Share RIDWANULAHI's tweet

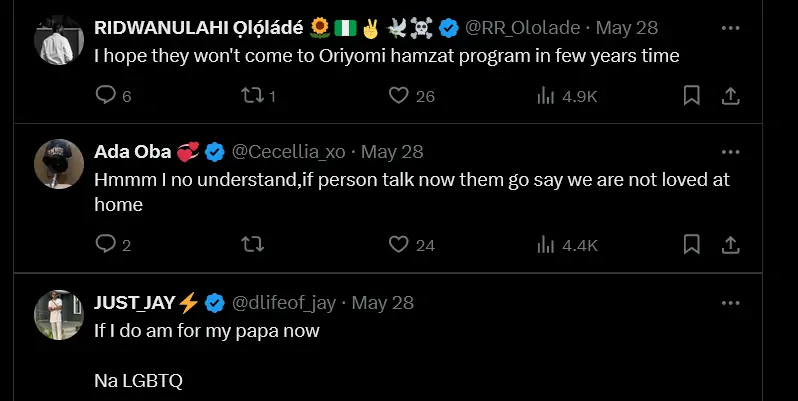click(731, 96)
